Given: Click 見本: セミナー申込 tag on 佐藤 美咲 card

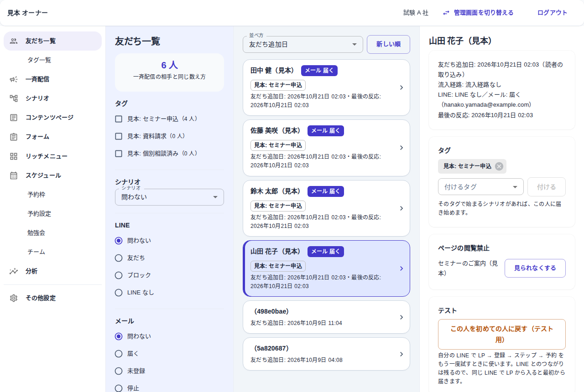Looking at the screenshot, I should pos(278,145).
